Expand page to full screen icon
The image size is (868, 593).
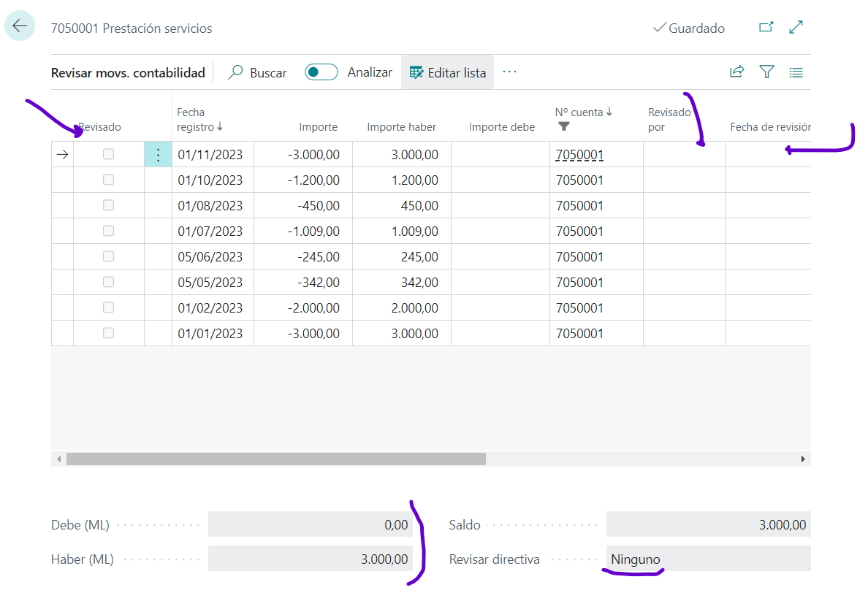click(796, 28)
